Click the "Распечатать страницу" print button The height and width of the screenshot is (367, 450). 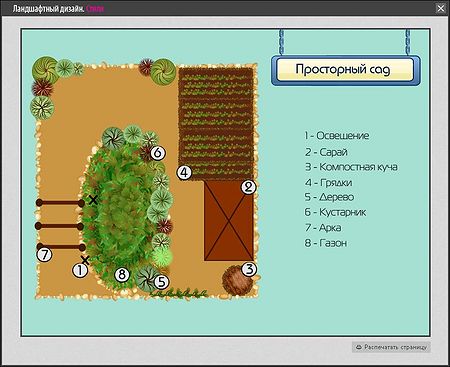point(391,347)
